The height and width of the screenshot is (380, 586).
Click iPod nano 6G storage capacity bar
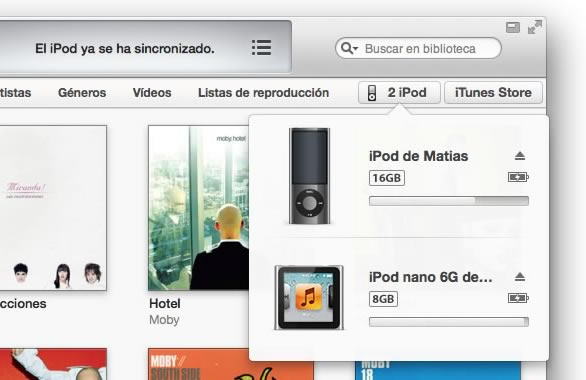coord(449,322)
